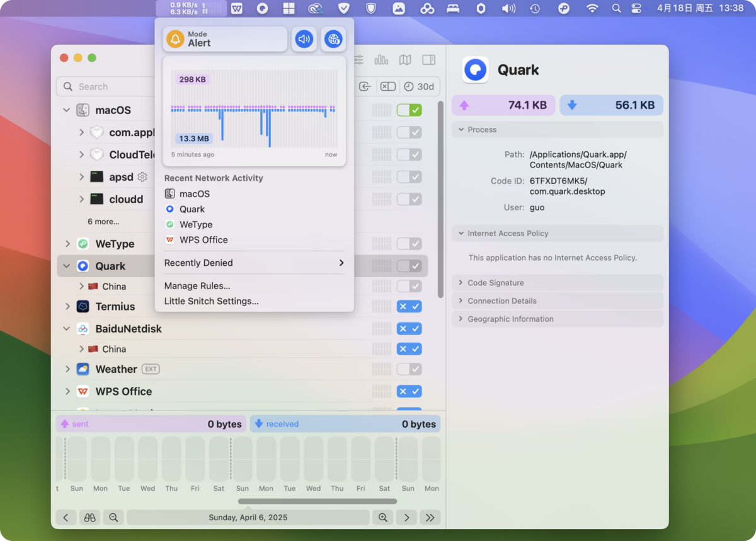Jump to latest with double arrow
The image size is (756, 541).
click(x=430, y=517)
